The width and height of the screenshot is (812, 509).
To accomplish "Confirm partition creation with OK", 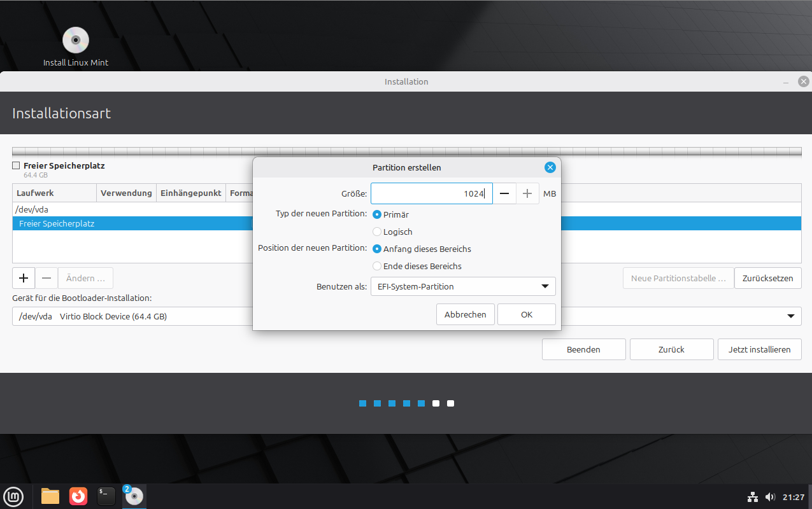I will point(526,314).
